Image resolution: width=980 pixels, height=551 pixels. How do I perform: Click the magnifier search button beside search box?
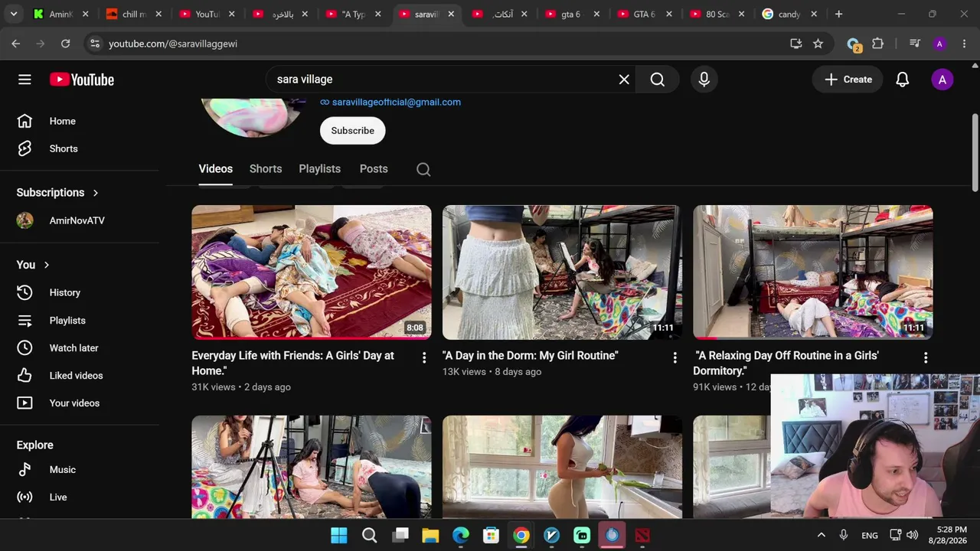click(658, 80)
